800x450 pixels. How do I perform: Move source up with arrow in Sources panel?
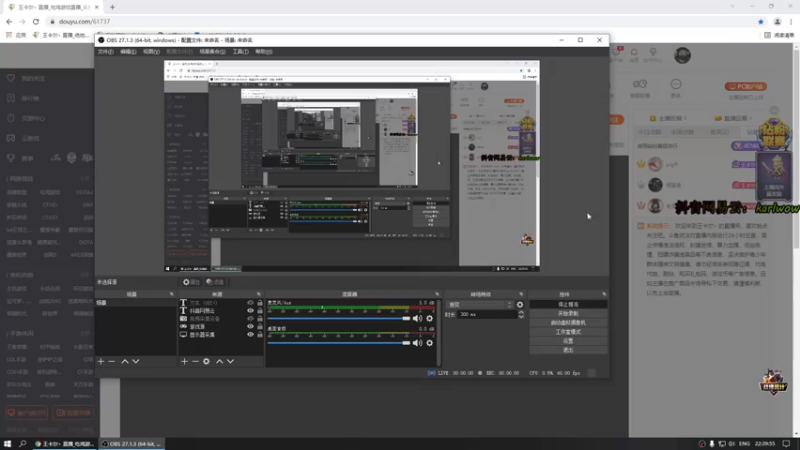click(219, 361)
